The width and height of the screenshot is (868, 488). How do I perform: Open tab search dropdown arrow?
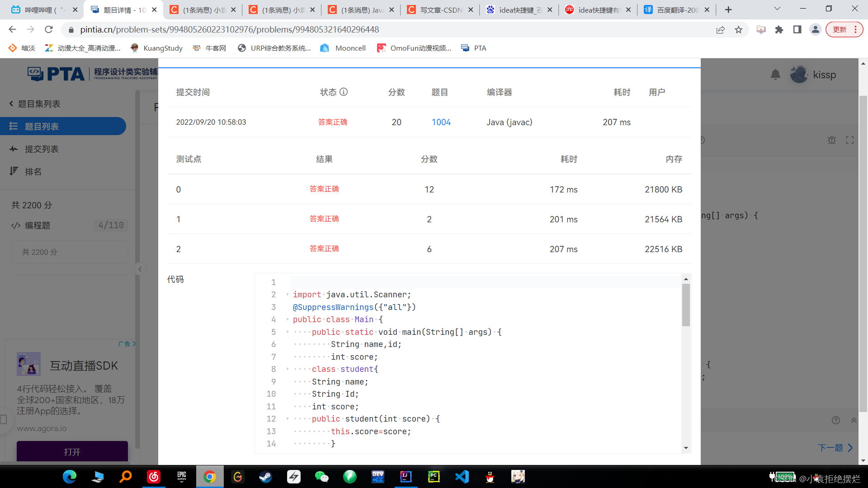click(x=777, y=9)
